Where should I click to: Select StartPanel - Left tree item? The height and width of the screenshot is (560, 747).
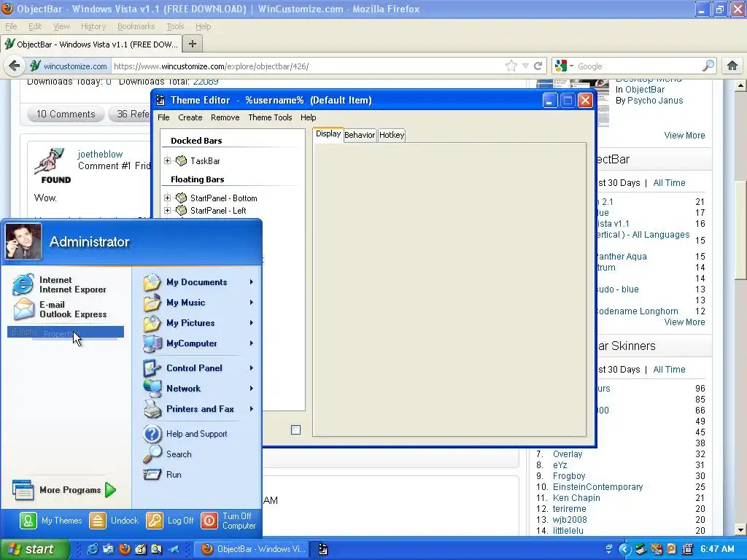point(218,211)
